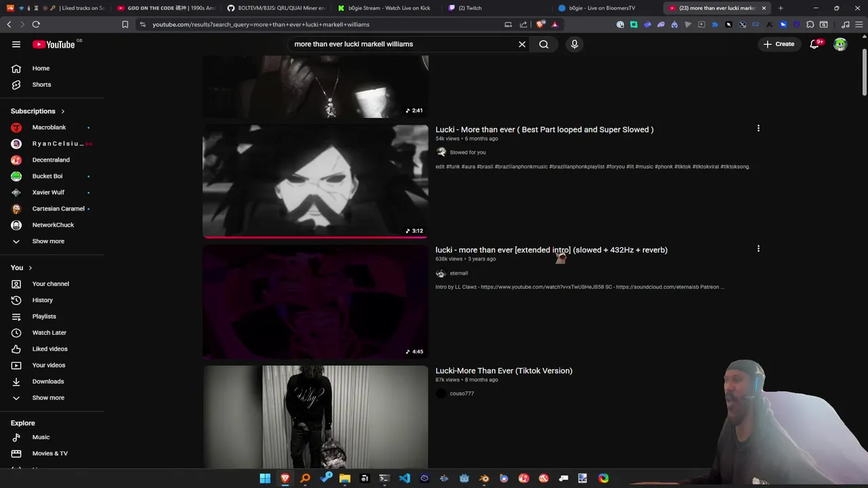Switch to the b0gie Stream Kick tab
The width and height of the screenshot is (868, 488).
[385, 8]
